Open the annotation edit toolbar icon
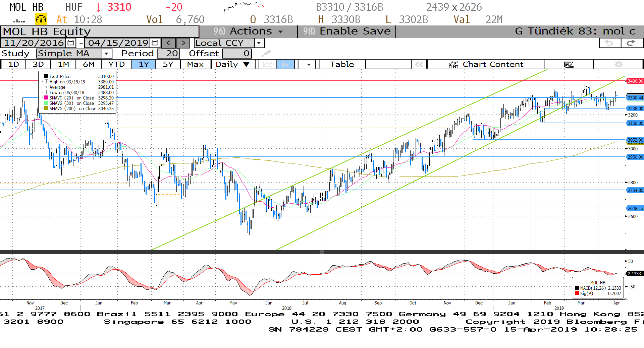Screen dimensions: 644x348 tap(569, 64)
